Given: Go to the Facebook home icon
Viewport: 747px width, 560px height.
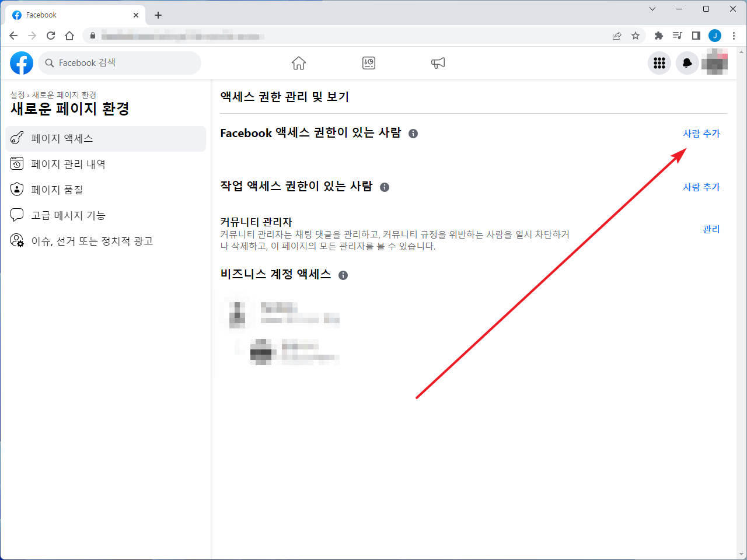Looking at the screenshot, I should coord(299,63).
